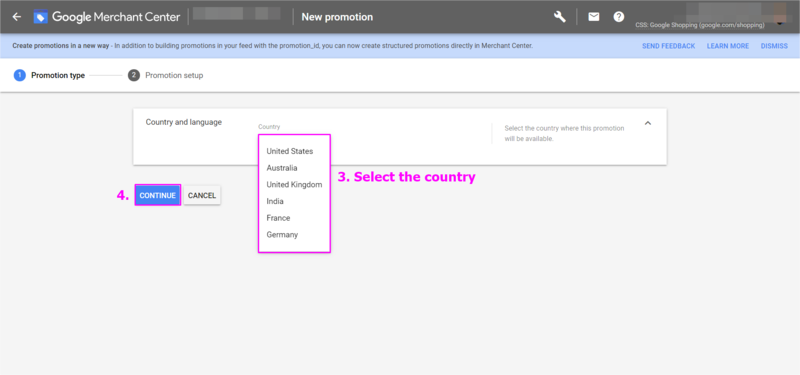This screenshot has height=375, width=800.
Task: Select United Kingdom option
Action: point(294,185)
